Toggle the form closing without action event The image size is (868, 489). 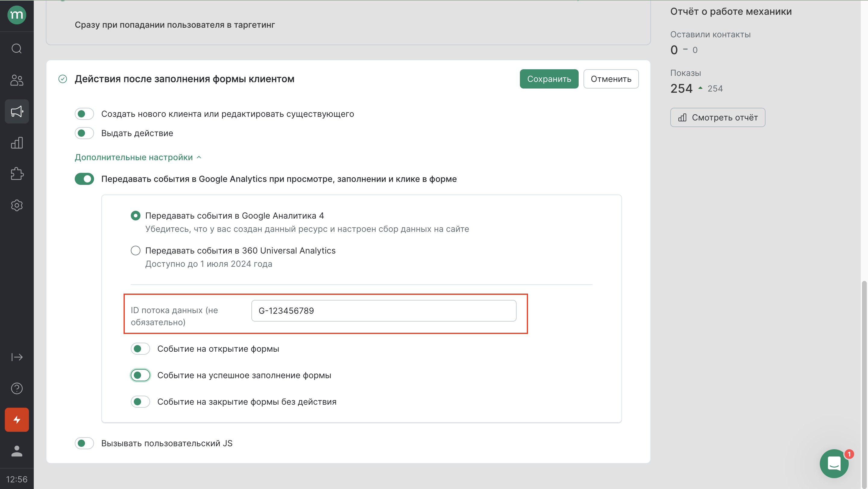[x=140, y=401]
